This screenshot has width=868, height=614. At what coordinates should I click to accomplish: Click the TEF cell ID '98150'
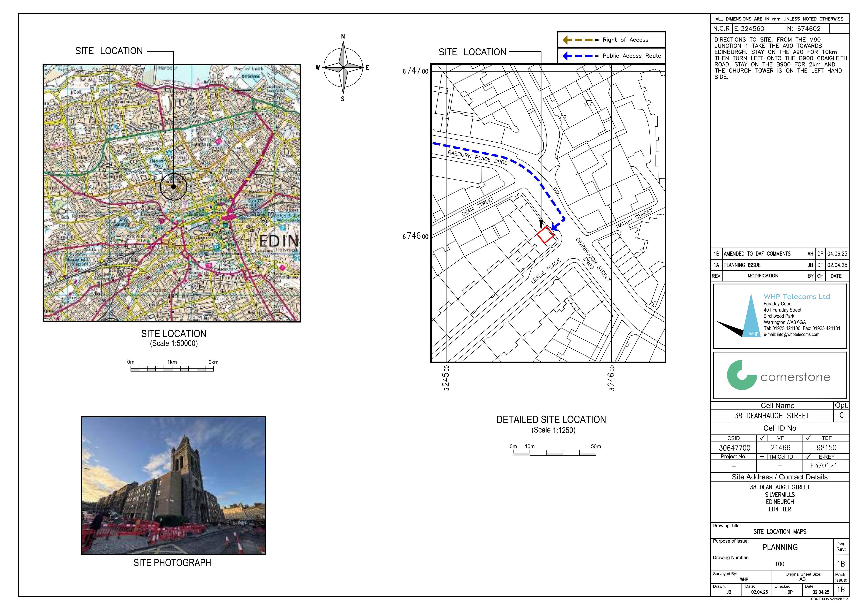(x=826, y=448)
